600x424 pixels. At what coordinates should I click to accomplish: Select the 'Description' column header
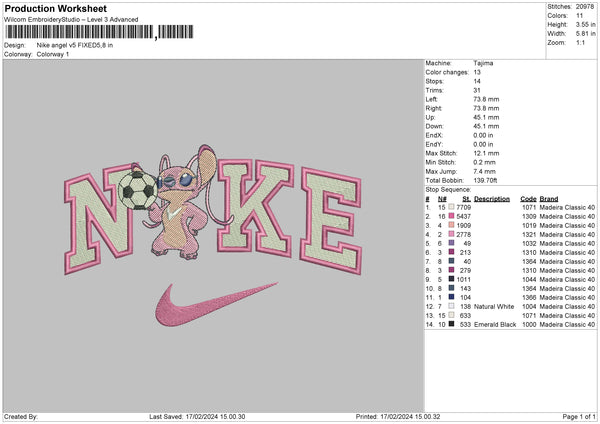(x=492, y=199)
